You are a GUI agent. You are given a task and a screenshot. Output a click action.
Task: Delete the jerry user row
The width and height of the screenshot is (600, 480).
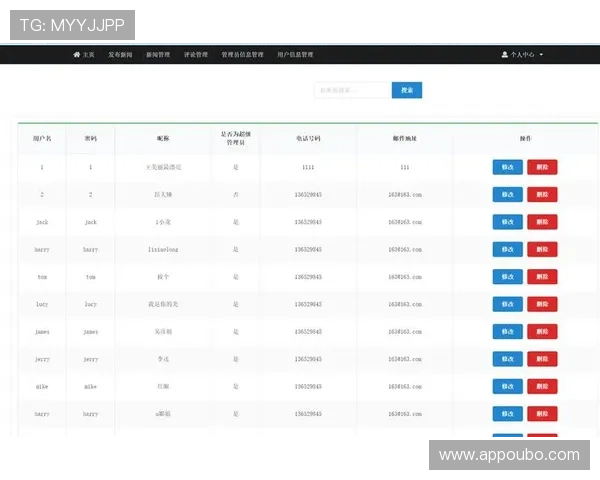(542, 359)
